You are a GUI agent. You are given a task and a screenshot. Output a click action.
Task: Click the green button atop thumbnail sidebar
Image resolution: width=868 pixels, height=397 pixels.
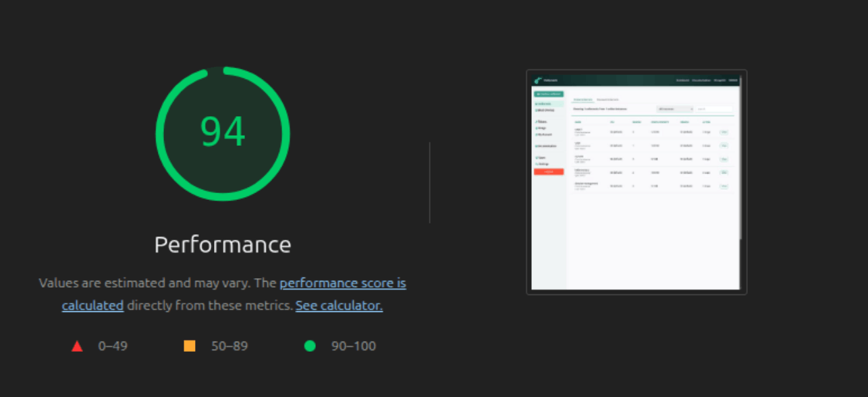pos(549,94)
